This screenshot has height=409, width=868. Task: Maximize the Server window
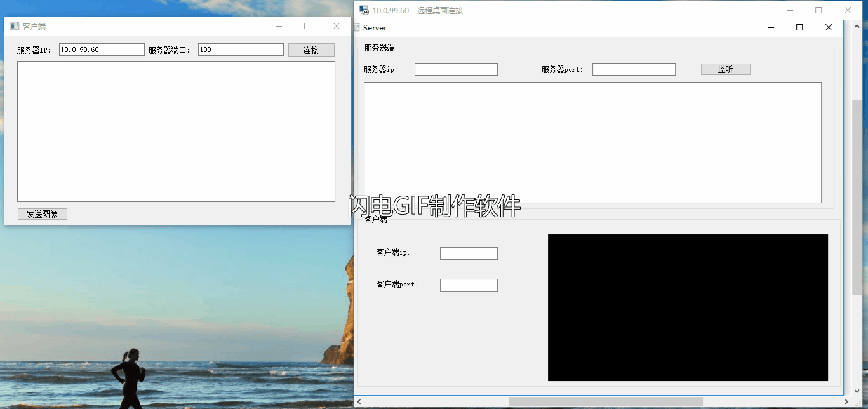point(799,27)
